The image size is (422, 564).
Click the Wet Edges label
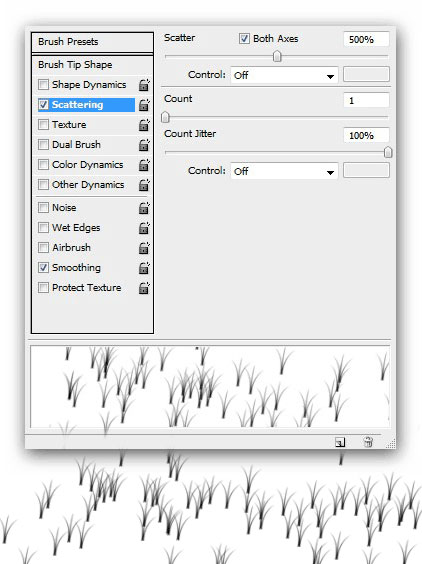76,228
